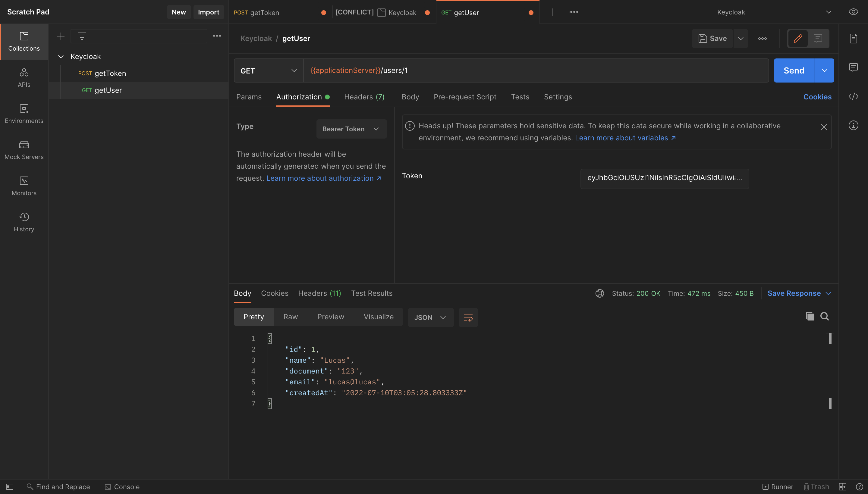Switch to the Pre-request Script tab

pyautogui.click(x=465, y=97)
